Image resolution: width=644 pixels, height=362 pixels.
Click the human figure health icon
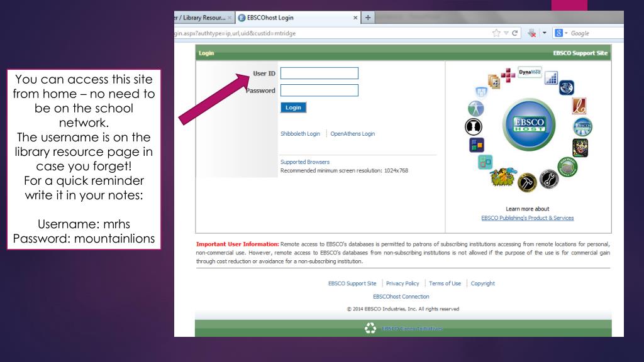[476, 109]
